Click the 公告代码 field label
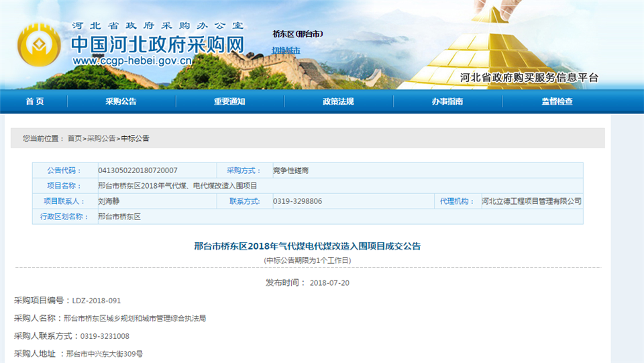Screen dimensions: 644x363 (x=64, y=170)
